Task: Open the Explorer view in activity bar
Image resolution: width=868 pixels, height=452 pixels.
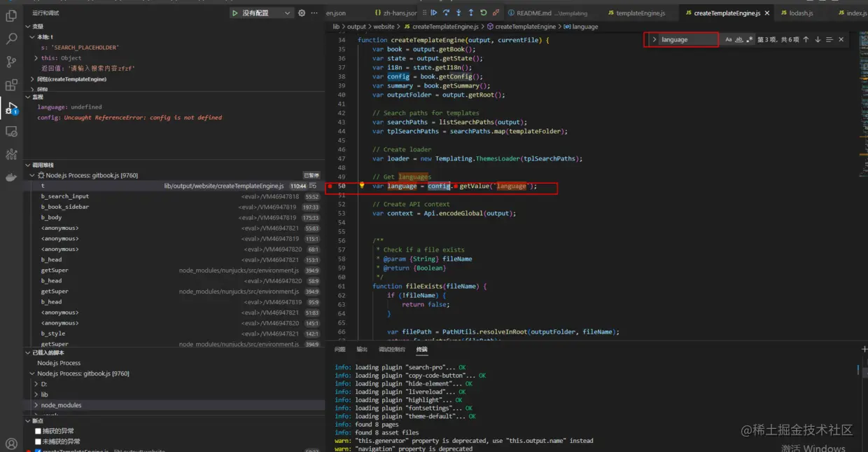Action: (x=11, y=15)
